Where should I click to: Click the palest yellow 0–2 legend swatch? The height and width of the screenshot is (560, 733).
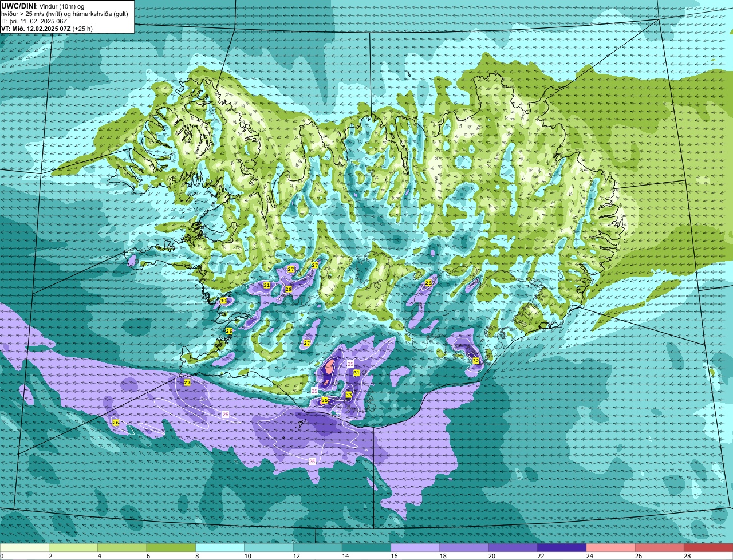pyautogui.click(x=25, y=548)
